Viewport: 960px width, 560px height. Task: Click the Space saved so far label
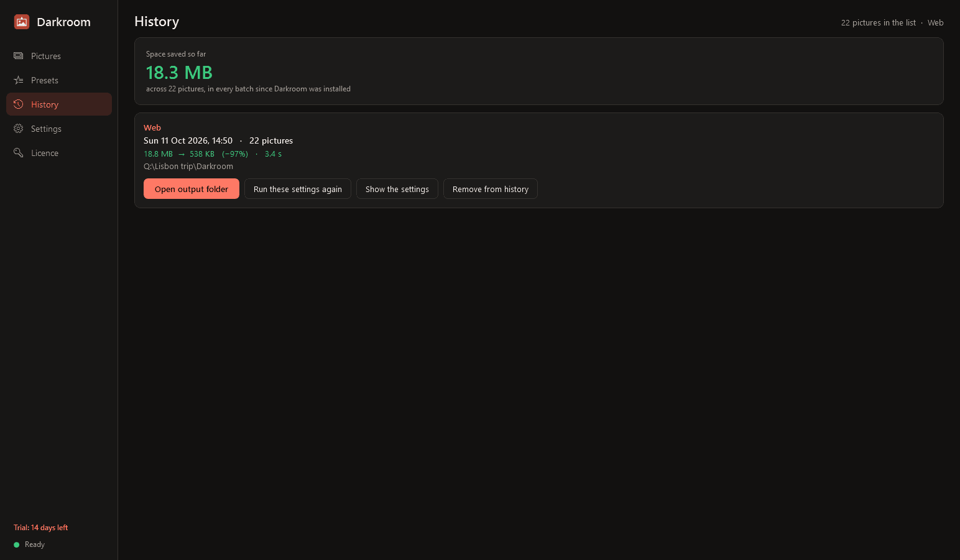[176, 54]
